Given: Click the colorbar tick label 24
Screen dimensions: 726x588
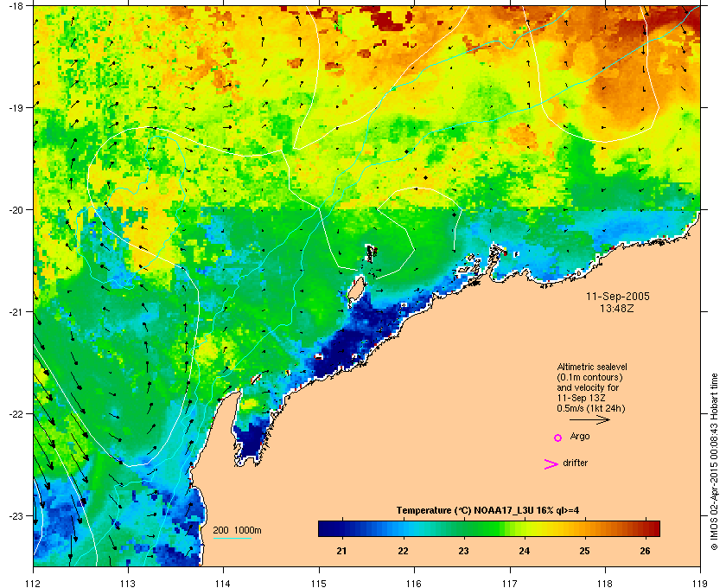Looking at the screenshot, I should coord(524,551).
